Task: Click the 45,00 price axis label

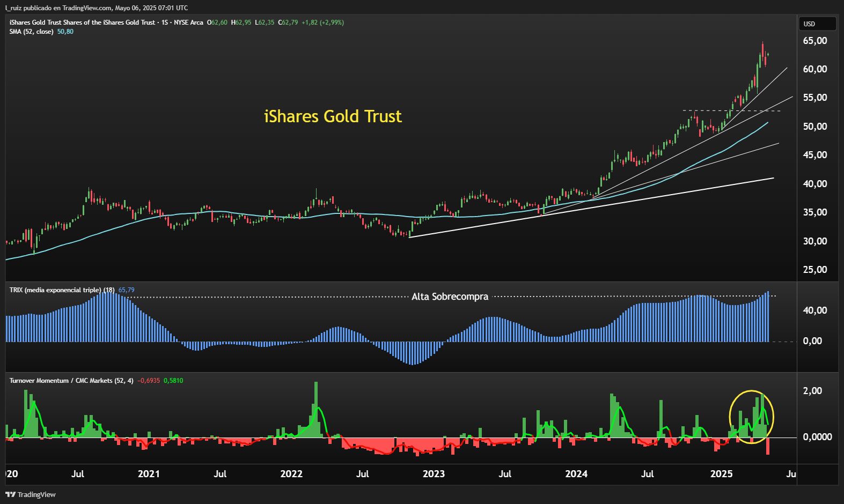Action: (814, 155)
